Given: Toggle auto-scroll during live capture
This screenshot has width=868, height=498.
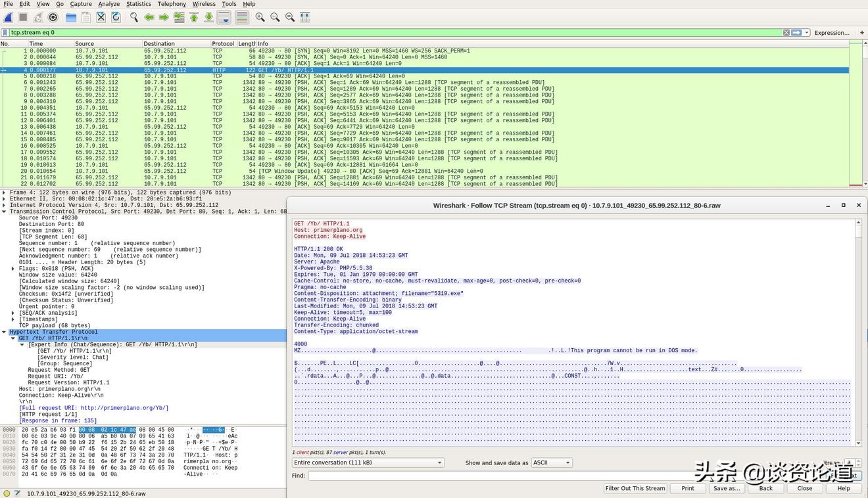Looking at the screenshot, I should 224,17.
